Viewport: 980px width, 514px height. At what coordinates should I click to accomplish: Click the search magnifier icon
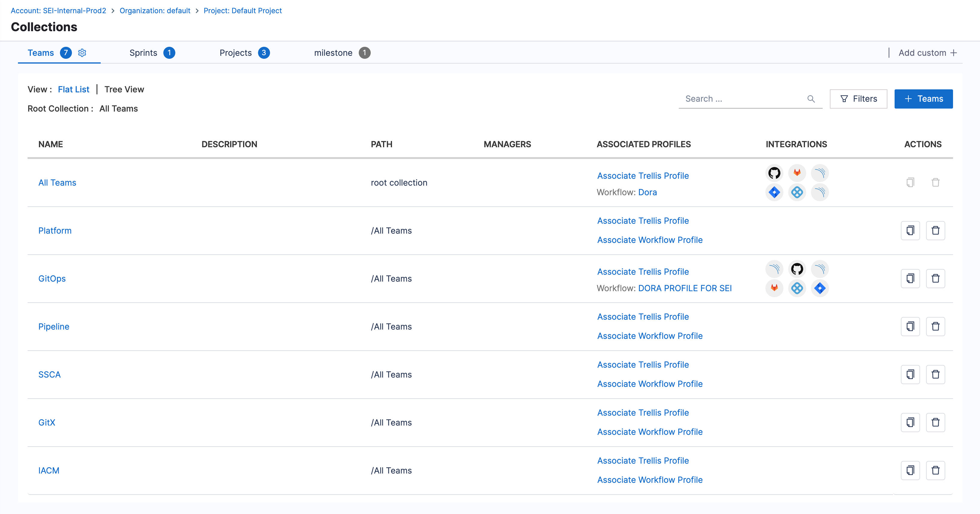(811, 99)
